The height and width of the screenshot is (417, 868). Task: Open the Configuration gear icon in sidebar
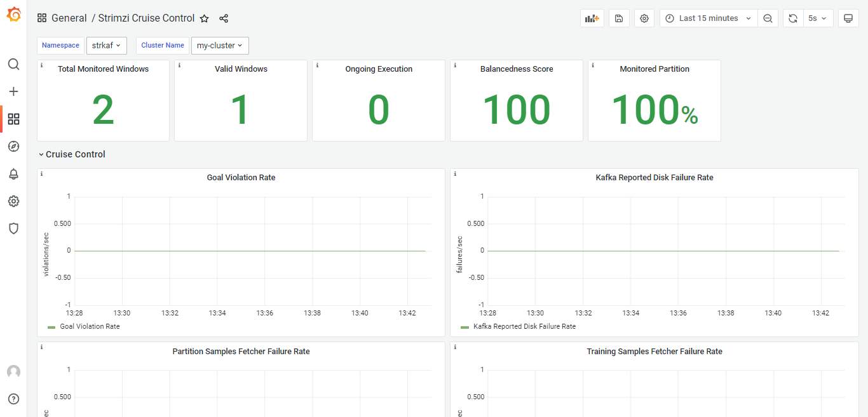click(x=13, y=201)
